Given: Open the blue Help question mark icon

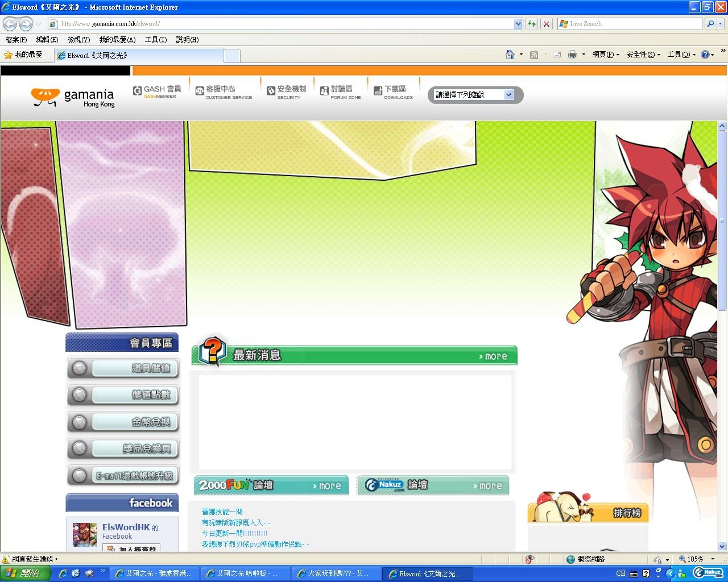Looking at the screenshot, I should [705, 55].
